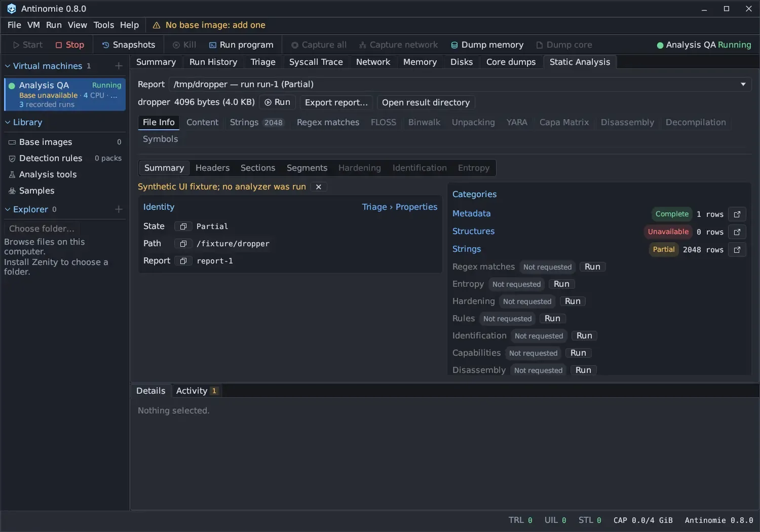Collapse the Explorer section
Image resolution: width=760 pixels, height=532 pixels.
point(8,209)
